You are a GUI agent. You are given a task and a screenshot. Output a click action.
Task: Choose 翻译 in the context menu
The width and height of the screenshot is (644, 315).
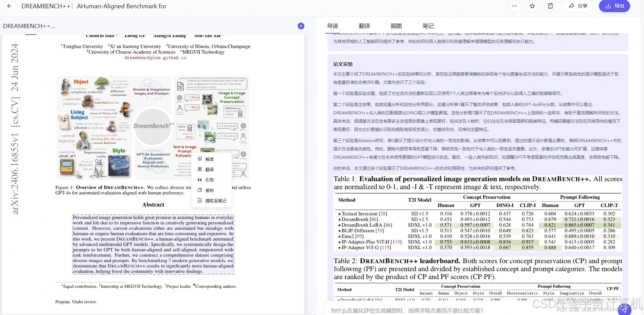pyautogui.click(x=211, y=169)
